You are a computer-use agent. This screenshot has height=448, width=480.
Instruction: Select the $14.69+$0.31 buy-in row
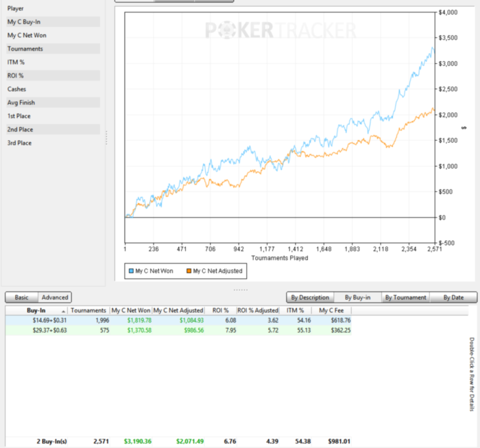coord(178,320)
